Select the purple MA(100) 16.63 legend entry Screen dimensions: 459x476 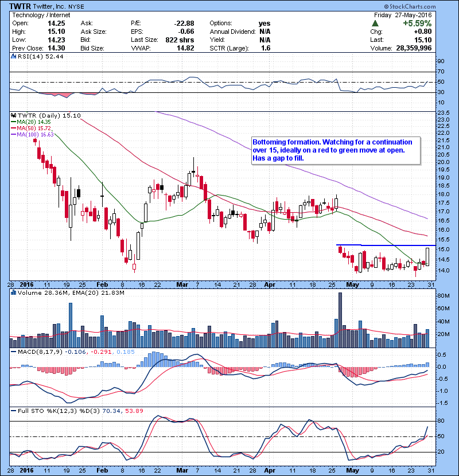(32, 134)
